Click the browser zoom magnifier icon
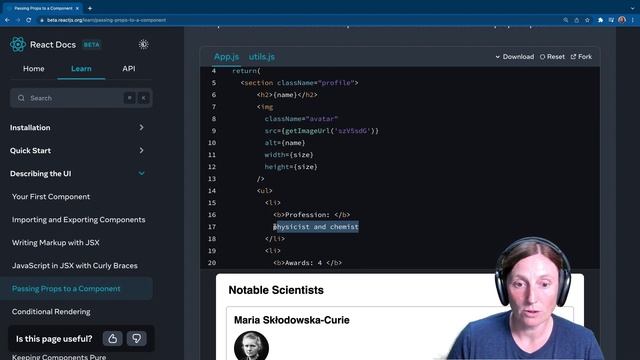The width and height of the screenshot is (640, 360). 566,20
